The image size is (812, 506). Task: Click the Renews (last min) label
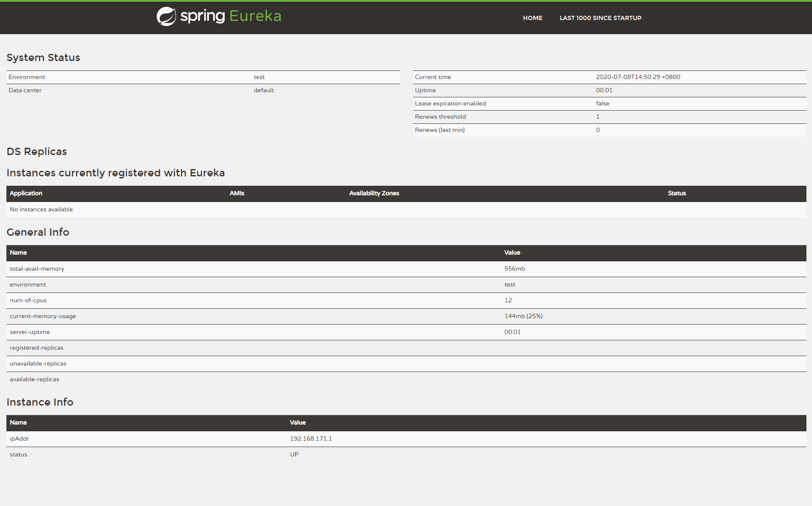click(440, 130)
